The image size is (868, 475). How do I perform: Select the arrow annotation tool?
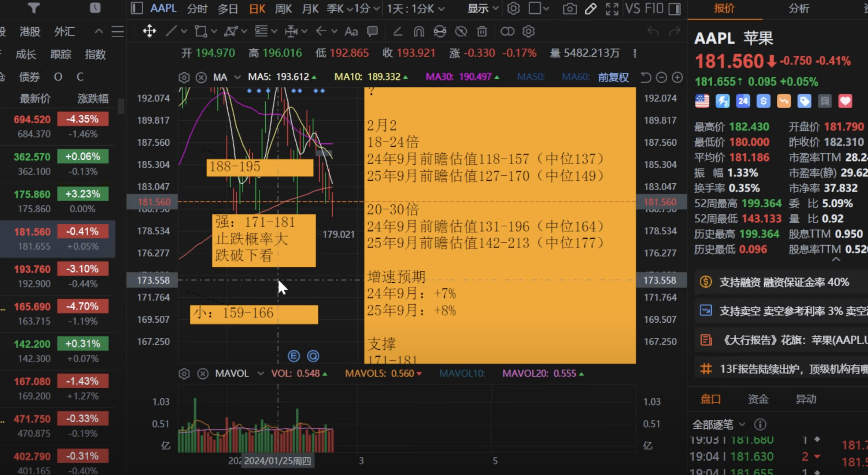(321, 31)
